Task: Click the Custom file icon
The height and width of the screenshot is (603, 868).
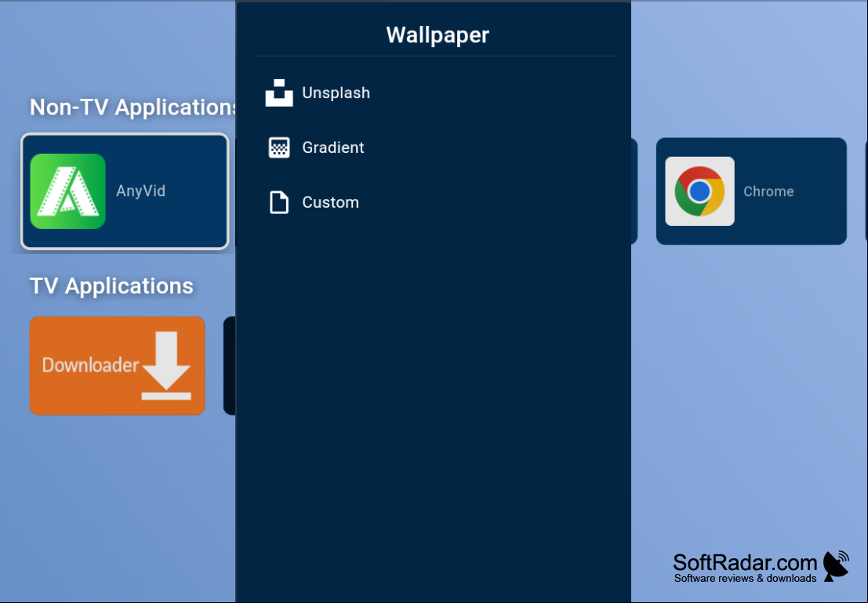Action: [x=279, y=202]
